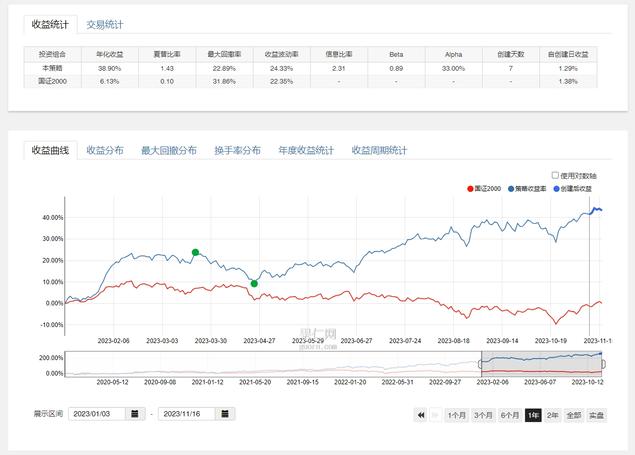Open end date calendar picker icon
The image size is (635, 455).
point(226,414)
